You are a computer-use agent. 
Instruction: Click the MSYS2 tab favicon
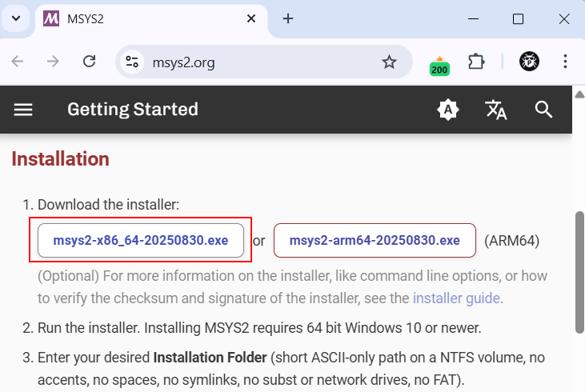pyautogui.click(x=51, y=18)
